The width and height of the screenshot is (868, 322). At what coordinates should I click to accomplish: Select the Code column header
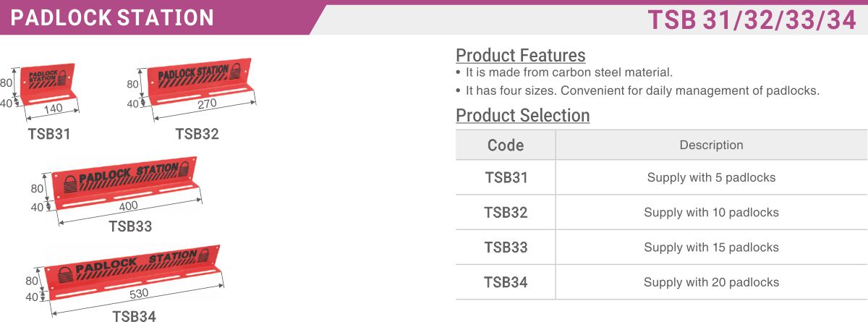[x=506, y=145]
